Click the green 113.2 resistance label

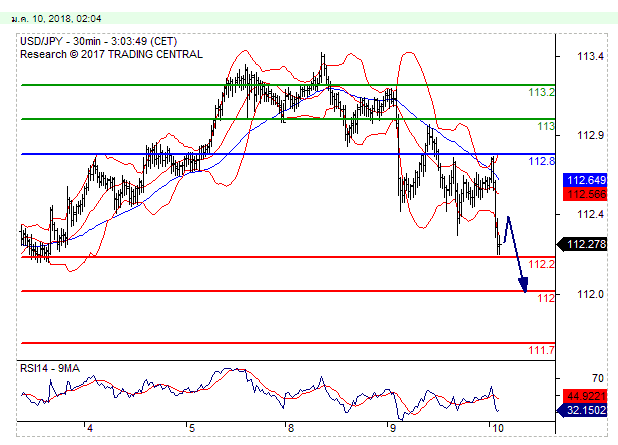point(541,92)
